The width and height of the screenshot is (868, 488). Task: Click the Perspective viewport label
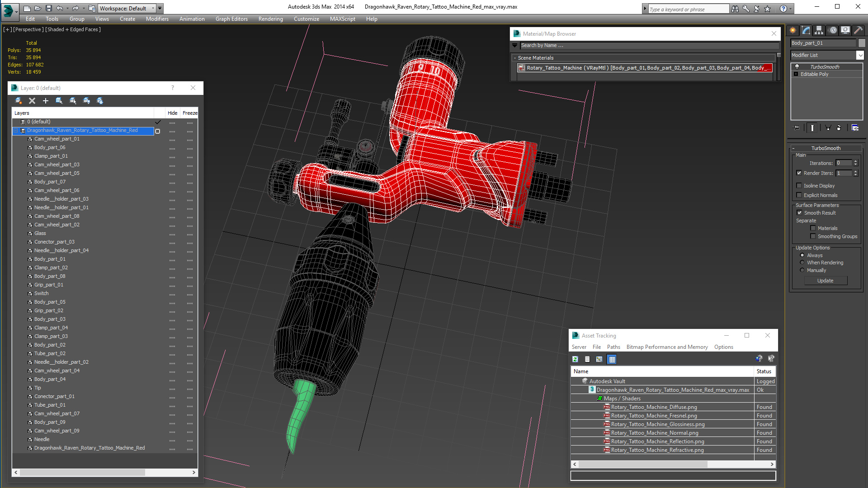(x=28, y=29)
